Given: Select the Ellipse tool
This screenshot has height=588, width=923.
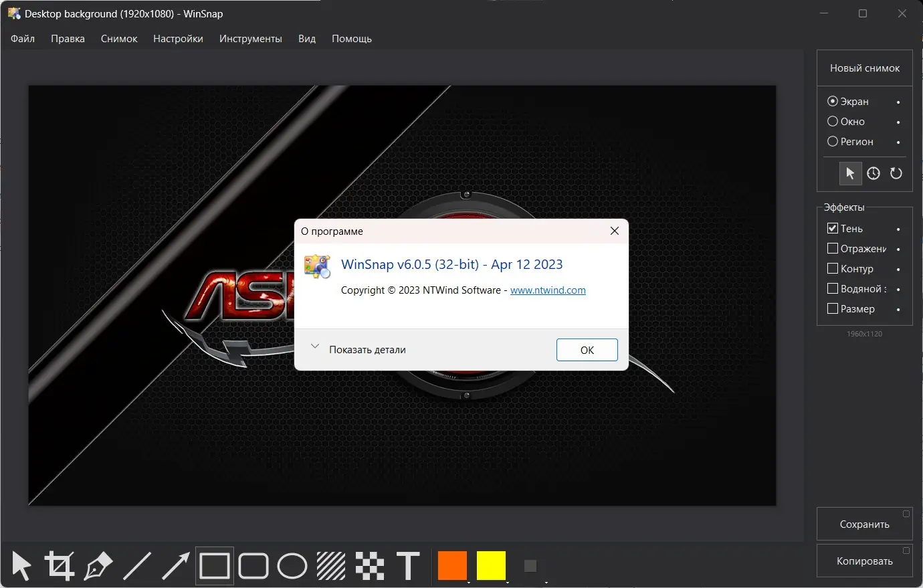Looking at the screenshot, I should (292, 566).
